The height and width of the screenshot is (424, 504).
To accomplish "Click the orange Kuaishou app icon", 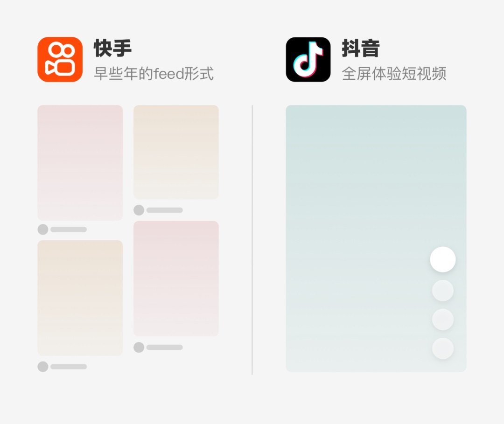I will pyautogui.click(x=60, y=59).
